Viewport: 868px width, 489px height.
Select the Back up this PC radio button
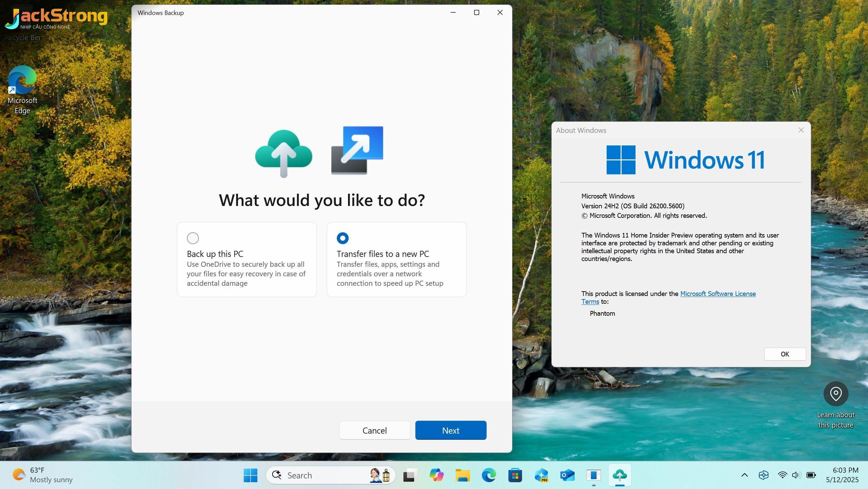point(193,238)
